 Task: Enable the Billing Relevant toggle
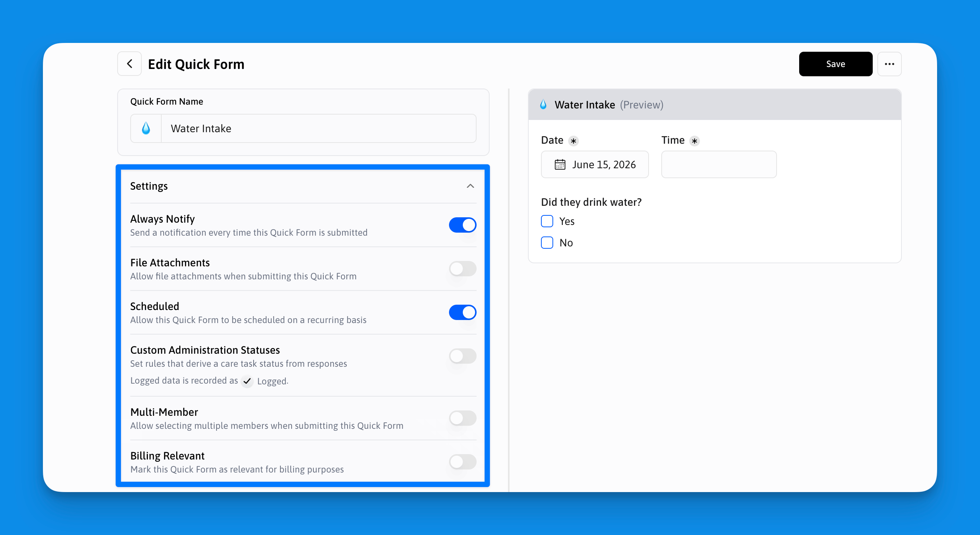coord(462,462)
